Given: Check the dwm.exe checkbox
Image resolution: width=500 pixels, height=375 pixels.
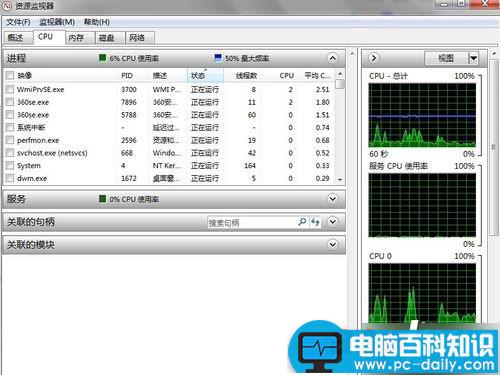Looking at the screenshot, I should coord(10,178).
